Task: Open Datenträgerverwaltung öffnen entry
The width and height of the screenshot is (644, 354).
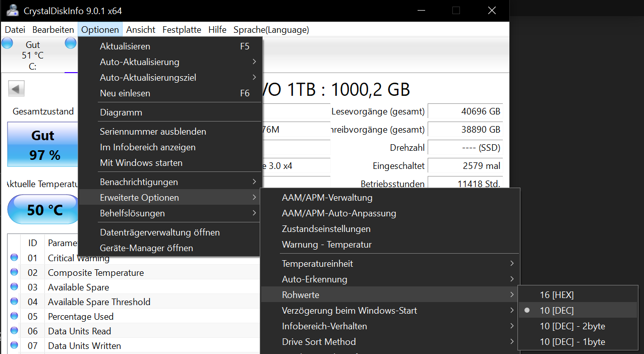Action: [160, 232]
